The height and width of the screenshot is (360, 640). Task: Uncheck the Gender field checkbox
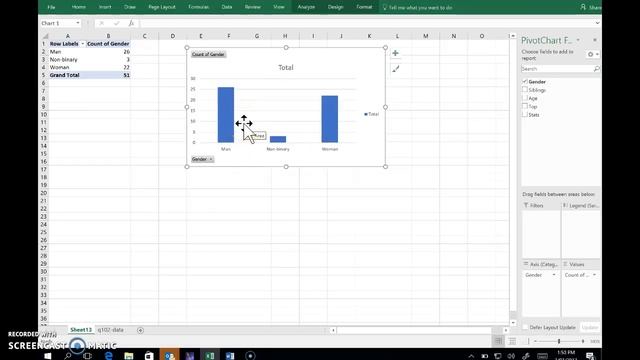point(525,81)
